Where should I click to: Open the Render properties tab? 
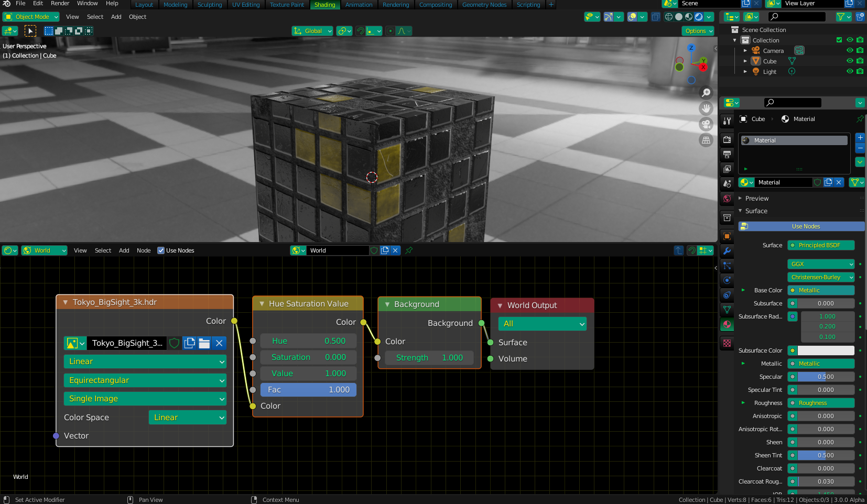tap(727, 140)
